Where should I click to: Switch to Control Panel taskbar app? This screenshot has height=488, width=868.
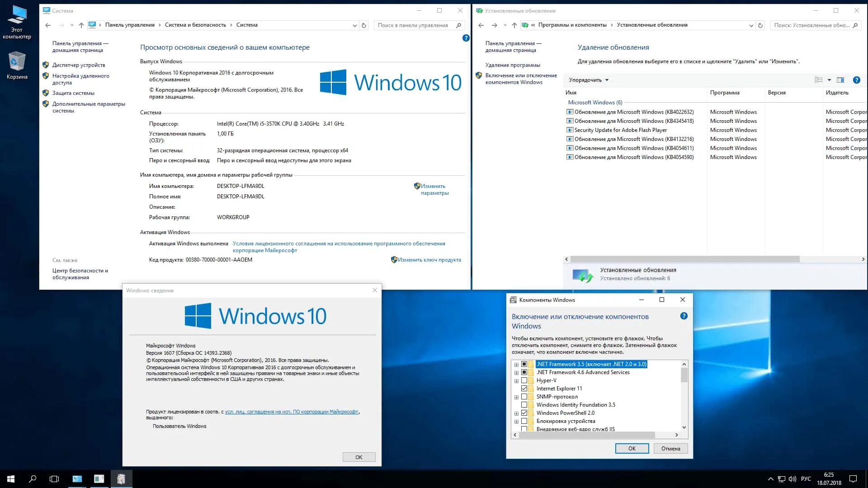point(77,479)
